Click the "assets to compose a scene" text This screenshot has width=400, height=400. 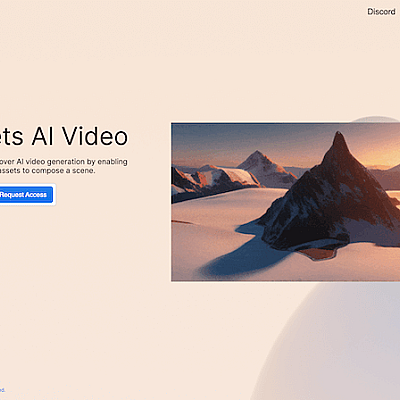(47, 171)
